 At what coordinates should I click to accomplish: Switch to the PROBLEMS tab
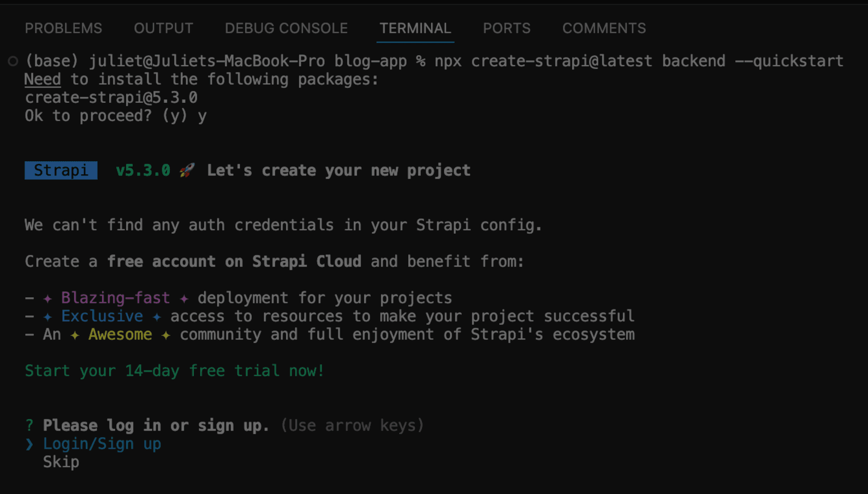click(63, 28)
